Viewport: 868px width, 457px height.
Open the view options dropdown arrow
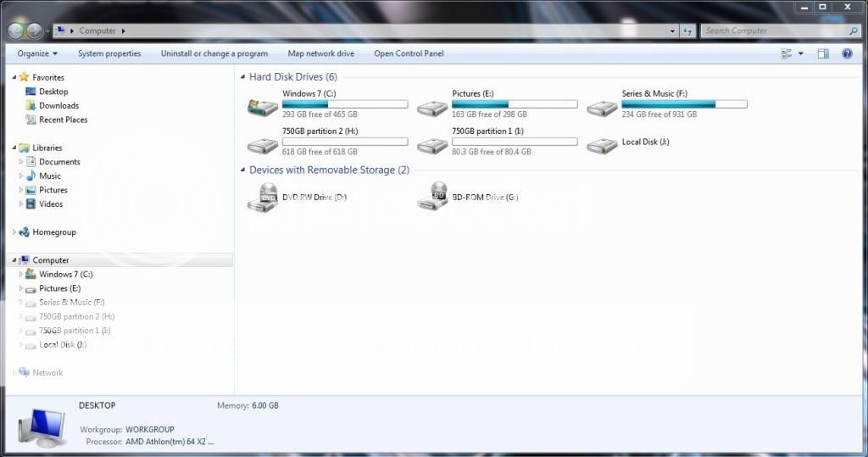pyautogui.click(x=800, y=53)
